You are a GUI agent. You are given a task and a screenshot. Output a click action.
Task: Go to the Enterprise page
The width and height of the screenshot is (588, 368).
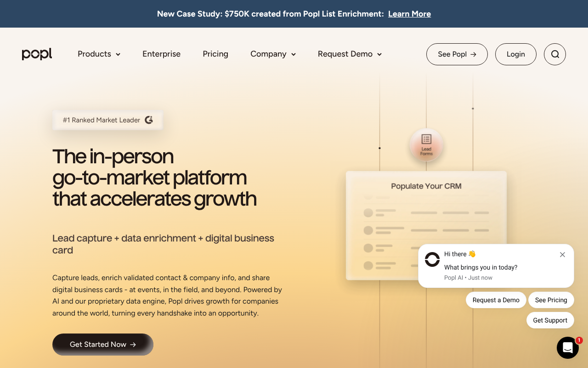point(161,54)
